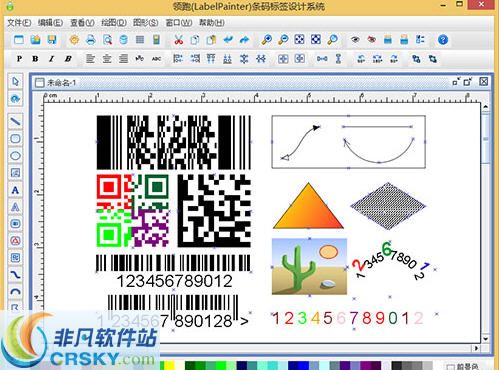Align text right
Screen dimensions: 499x370
pos(123,59)
